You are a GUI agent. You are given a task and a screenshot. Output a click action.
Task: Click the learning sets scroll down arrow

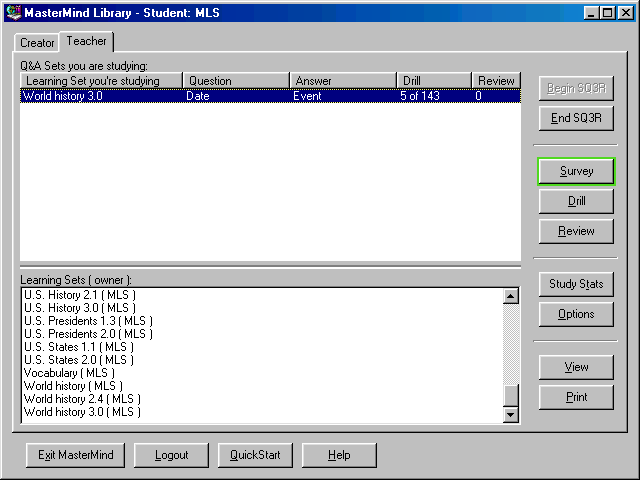pyautogui.click(x=510, y=415)
